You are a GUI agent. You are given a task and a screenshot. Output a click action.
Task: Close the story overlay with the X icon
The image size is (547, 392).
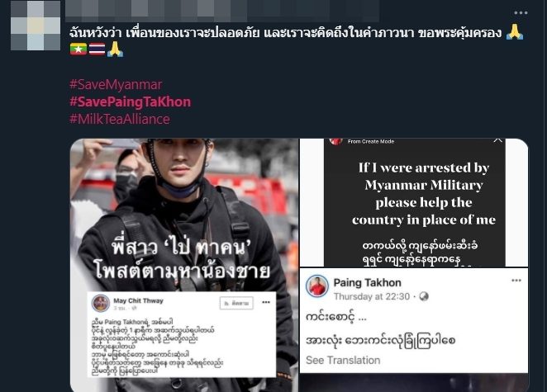point(497,140)
